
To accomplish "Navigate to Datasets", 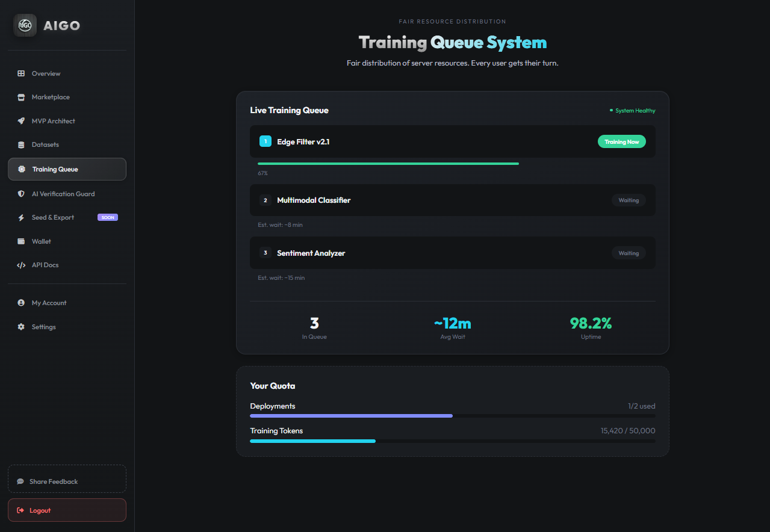I will tap(67, 144).
